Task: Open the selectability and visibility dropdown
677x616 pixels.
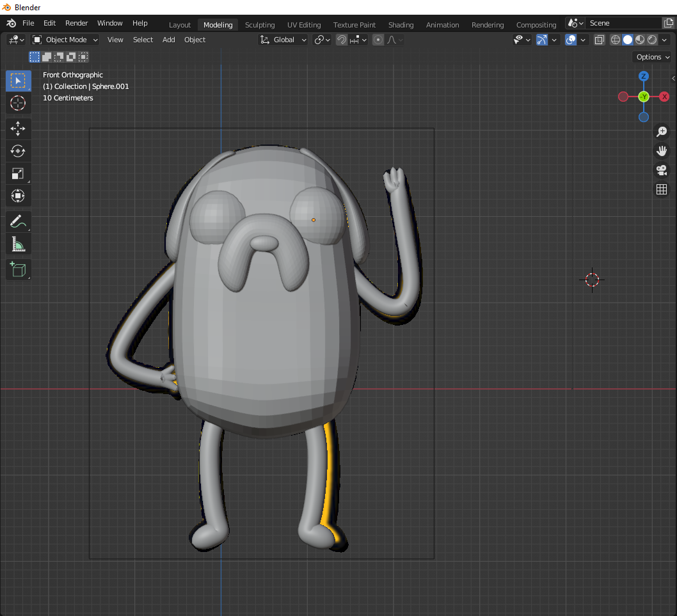Action: 522,40
